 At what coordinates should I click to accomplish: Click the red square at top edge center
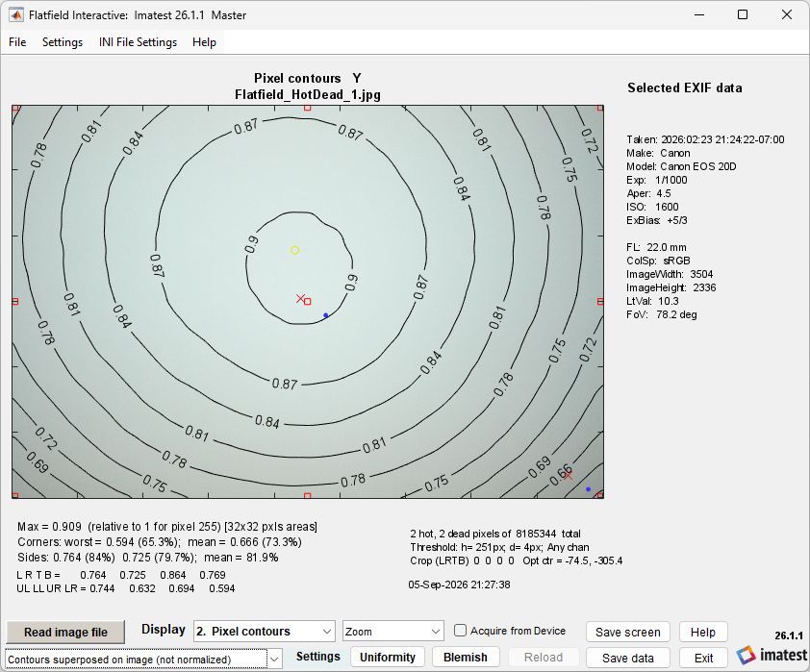[308, 108]
